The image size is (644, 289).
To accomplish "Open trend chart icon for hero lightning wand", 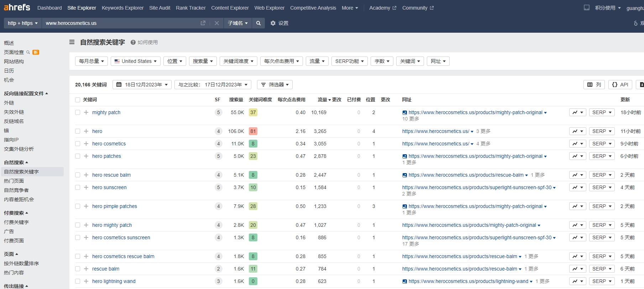I will pos(577,281).
